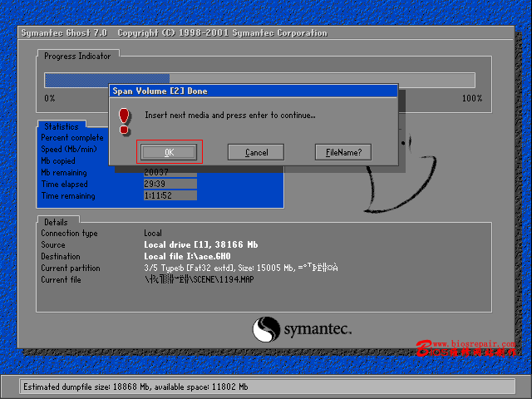Click the 0% progress label
Viewport: 532px width, 399px height.
50,98
